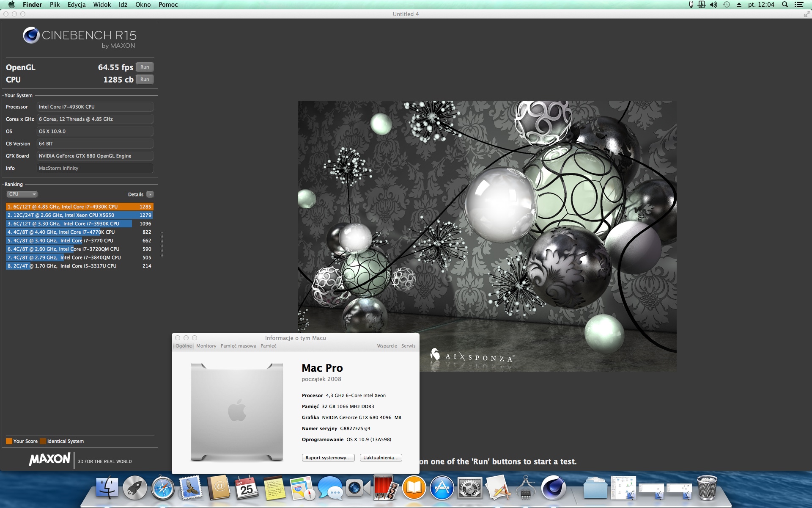This screenshot has height=508, width=812.
Task: Click the menu bar clock pt. 12:04
Action: pos(761,5)
